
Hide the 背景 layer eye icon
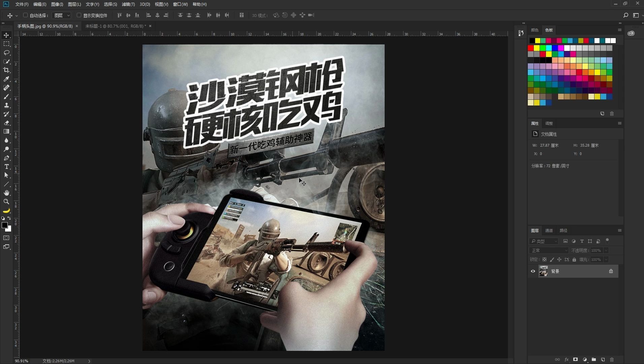point(533,271)
